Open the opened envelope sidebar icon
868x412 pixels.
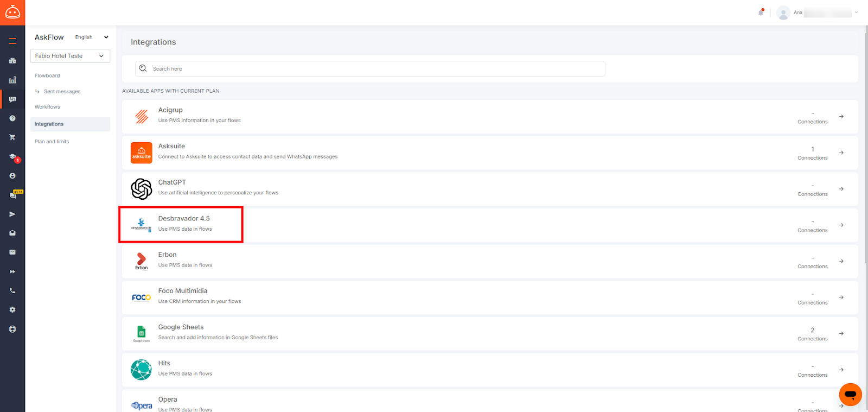coord(12,233)
